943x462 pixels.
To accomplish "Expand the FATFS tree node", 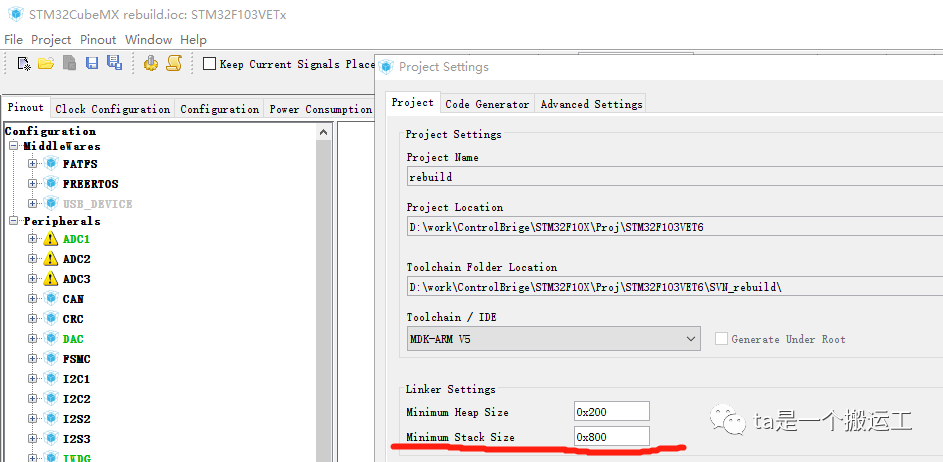I will pyautogui.click(x=32, y=164).
